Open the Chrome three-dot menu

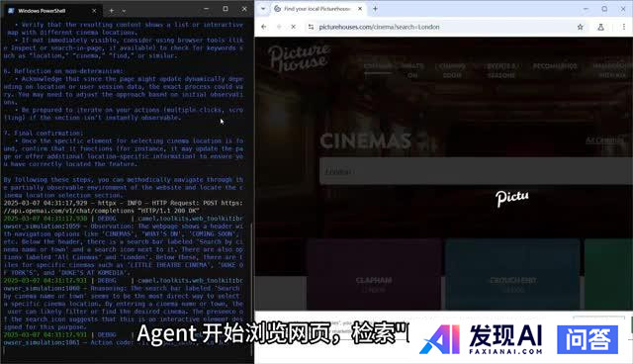pos(623,27)
